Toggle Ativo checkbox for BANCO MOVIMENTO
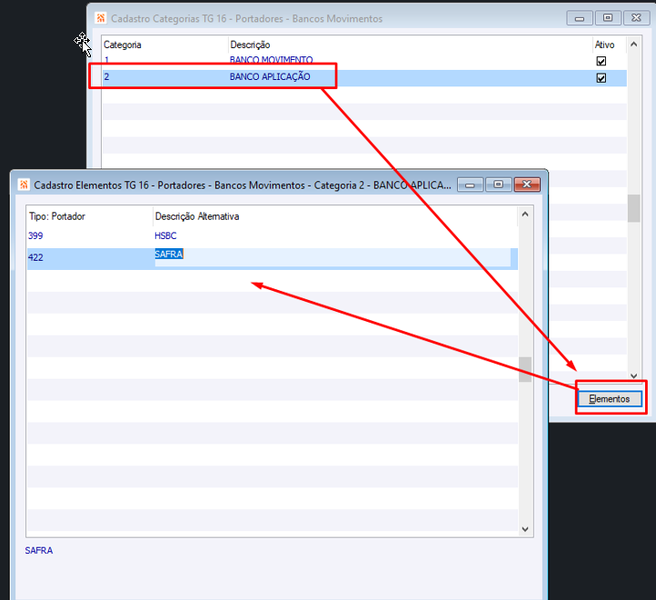Screen dimensions: 656x600 click(x=601, y=61)
